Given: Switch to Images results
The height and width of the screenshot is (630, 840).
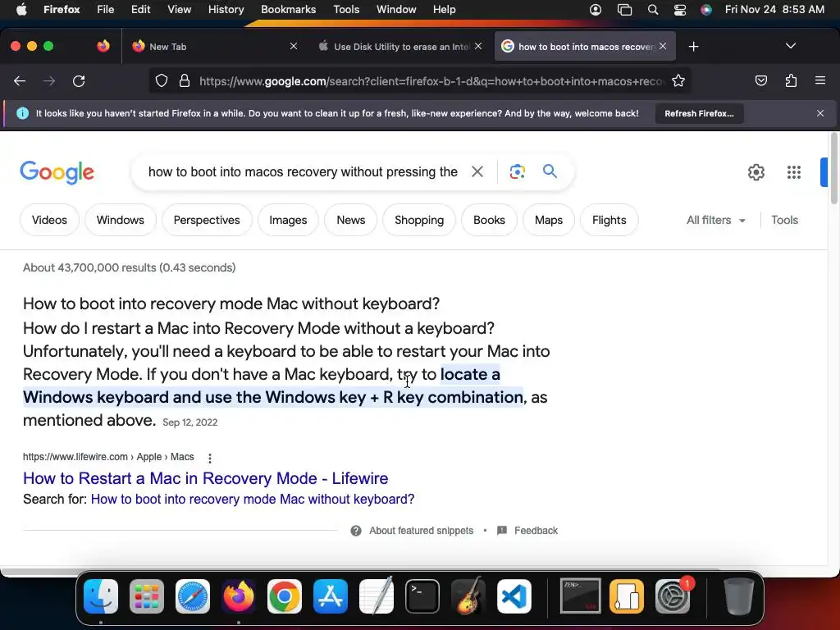Looking at the screenshot, I should (x=288, y=220).
